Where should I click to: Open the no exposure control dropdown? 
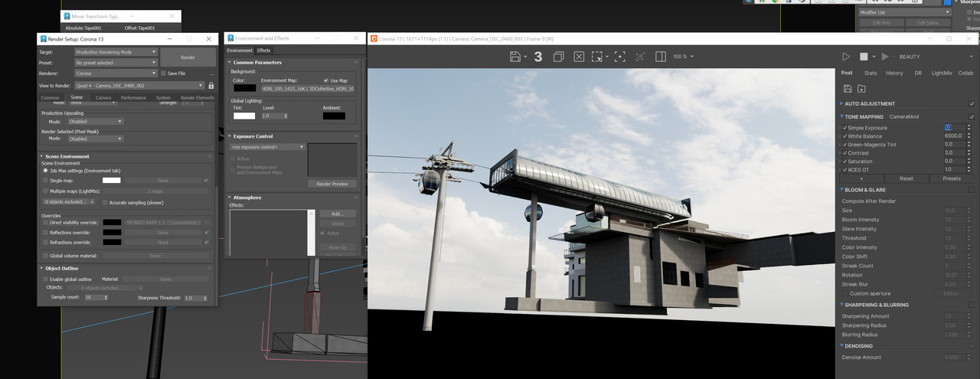pos(268,147)
